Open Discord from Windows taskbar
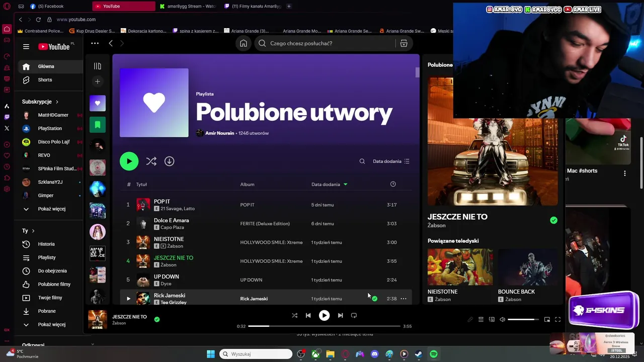644x362 pixels. click(374, 354)
